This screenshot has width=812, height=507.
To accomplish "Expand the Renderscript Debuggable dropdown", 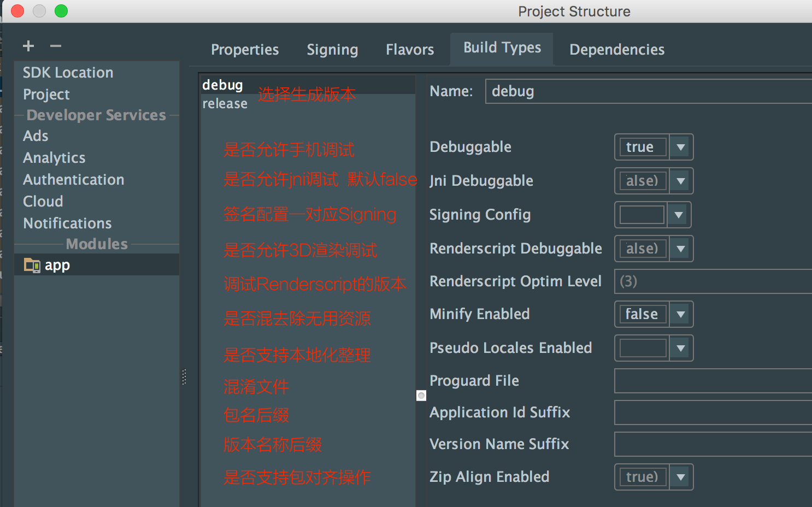I will [x=681, y=249].
